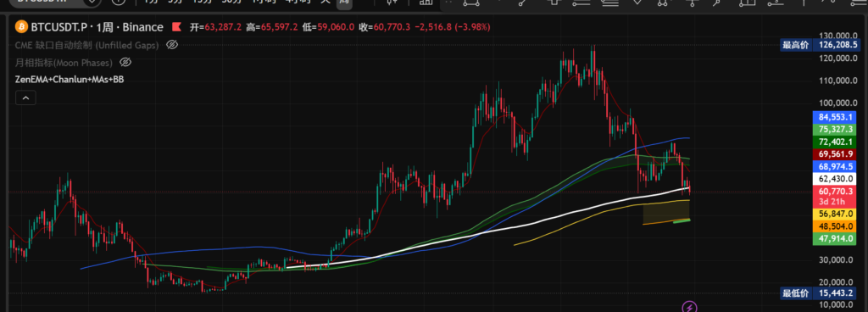The width and height of the screenshot is (868, 312).
Task: Click the purple lightning bolt icon
Action: pos(688,307)
